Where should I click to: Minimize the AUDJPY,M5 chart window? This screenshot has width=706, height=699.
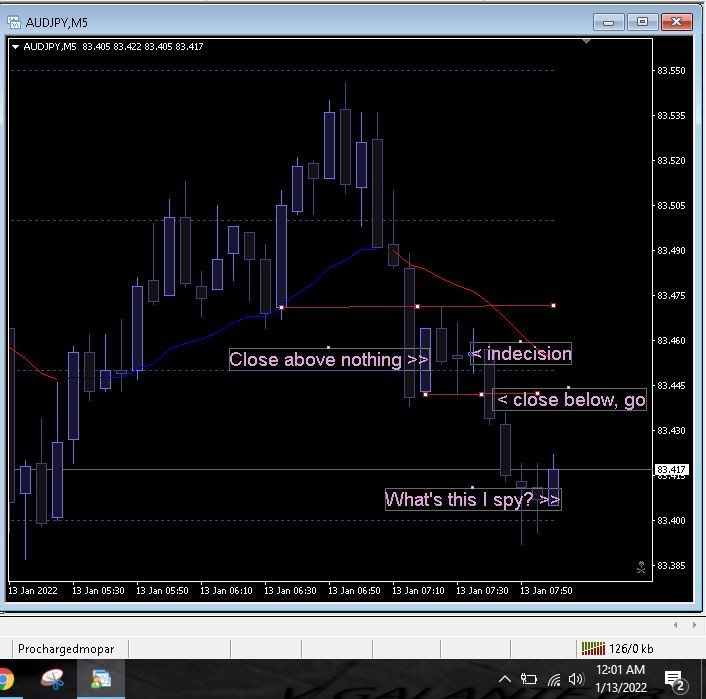click(x=608, y=22)
